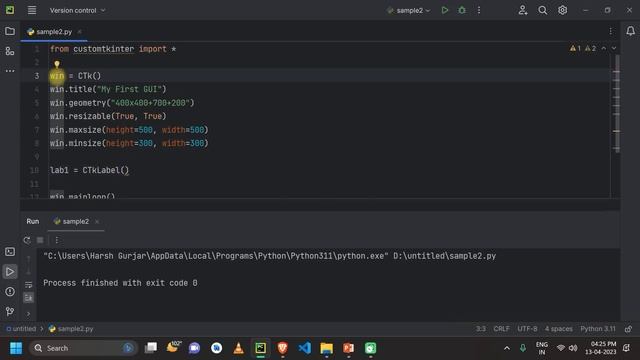
Task: Close the sample2 run tab
Action: click(97, 221)
